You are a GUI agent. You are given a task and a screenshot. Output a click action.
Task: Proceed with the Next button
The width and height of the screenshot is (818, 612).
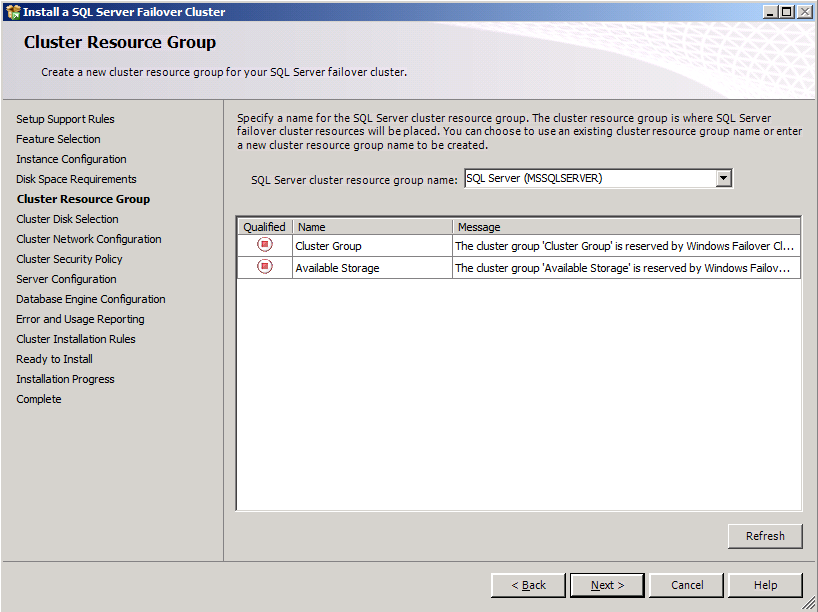click(607, 585)
